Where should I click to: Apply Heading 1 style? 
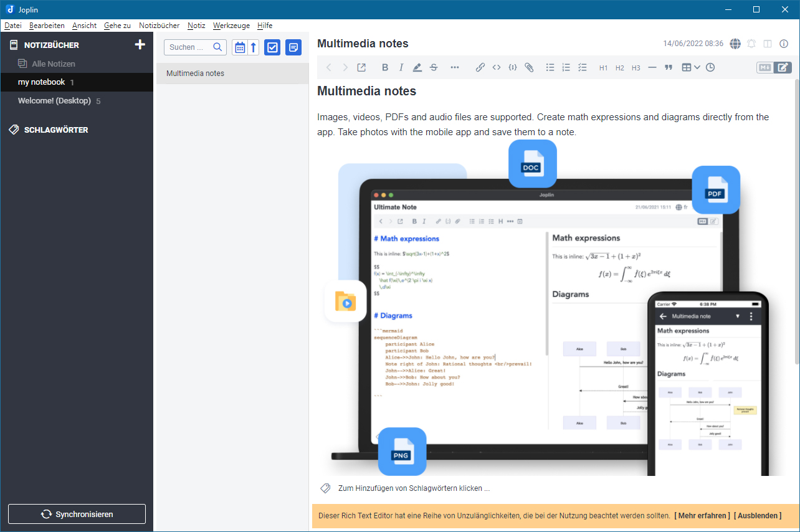(604, 68)
